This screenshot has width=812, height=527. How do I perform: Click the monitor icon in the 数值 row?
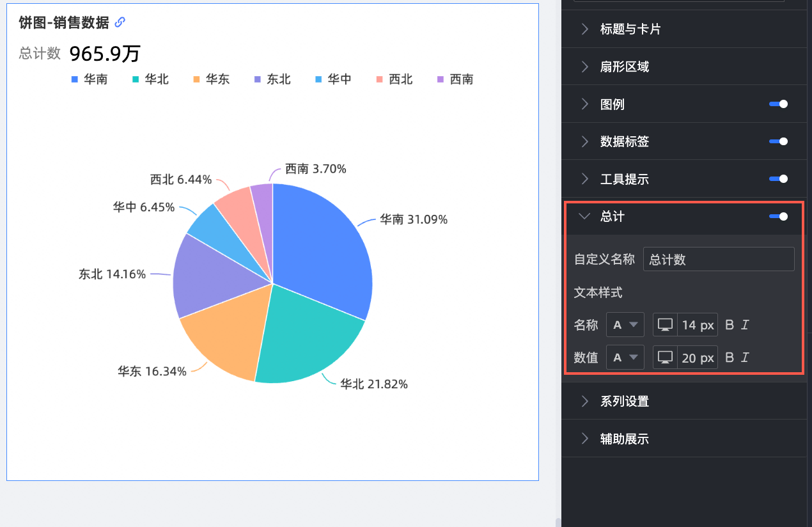click(665, 358)
